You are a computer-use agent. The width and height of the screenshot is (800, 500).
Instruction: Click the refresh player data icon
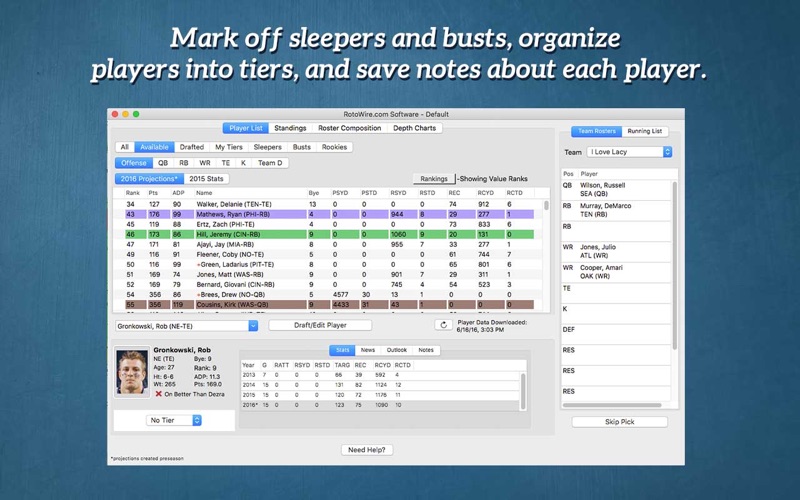pos(442,325)
